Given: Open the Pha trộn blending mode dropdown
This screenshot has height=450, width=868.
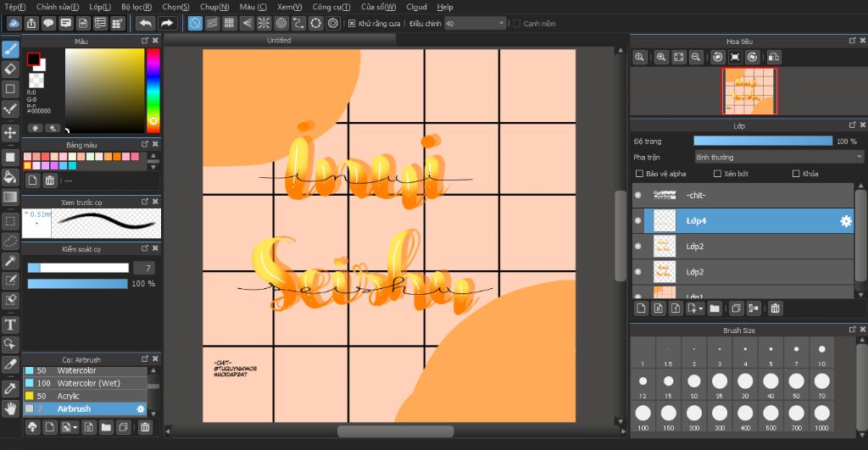Looking at the screenshot, I should tap(778, 157).
